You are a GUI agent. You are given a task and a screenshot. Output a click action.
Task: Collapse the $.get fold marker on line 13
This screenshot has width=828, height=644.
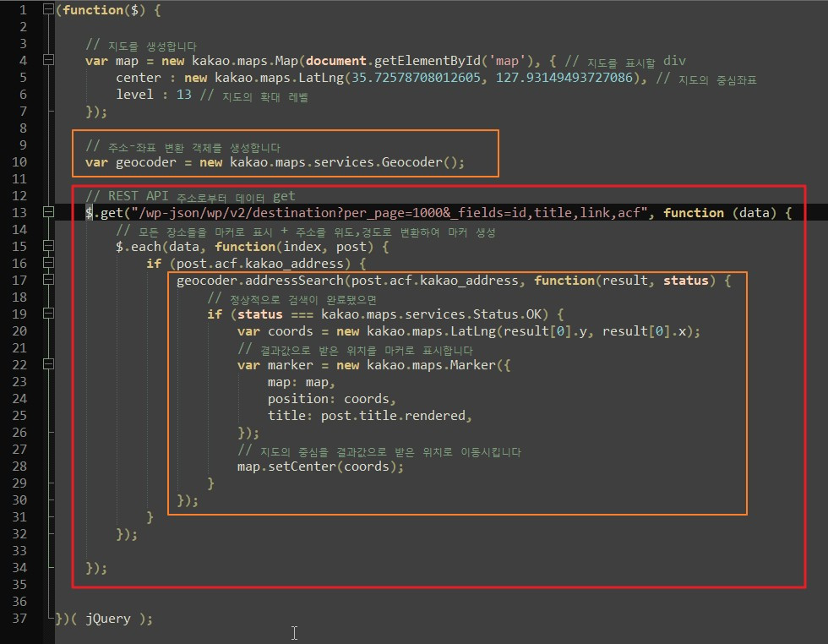[x=48, y=212]
